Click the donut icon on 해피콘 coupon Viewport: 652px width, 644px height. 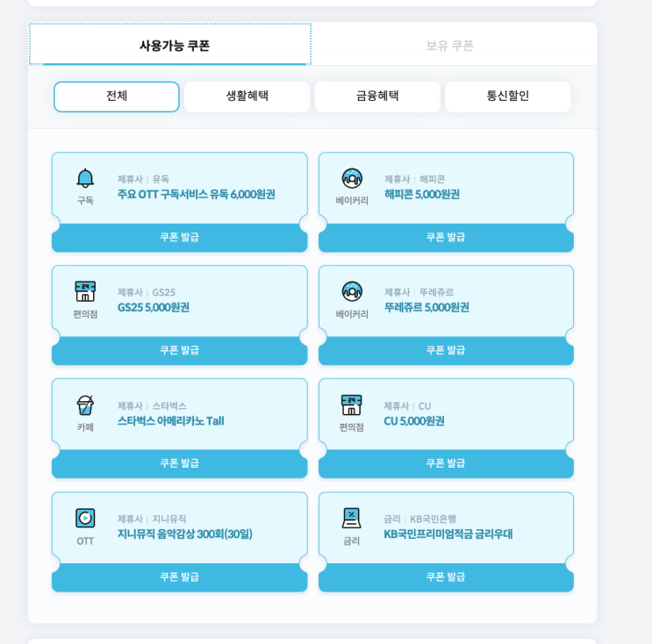[x=352, y=179]
